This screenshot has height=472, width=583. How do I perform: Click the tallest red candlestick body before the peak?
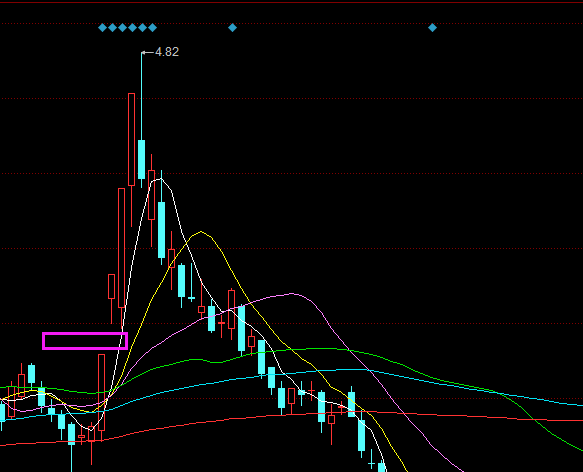pos(131,139)
